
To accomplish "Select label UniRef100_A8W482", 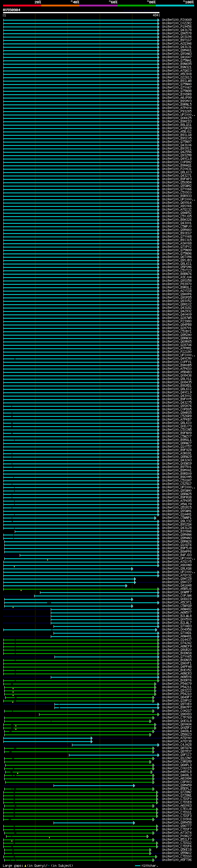I will (176, 609).
